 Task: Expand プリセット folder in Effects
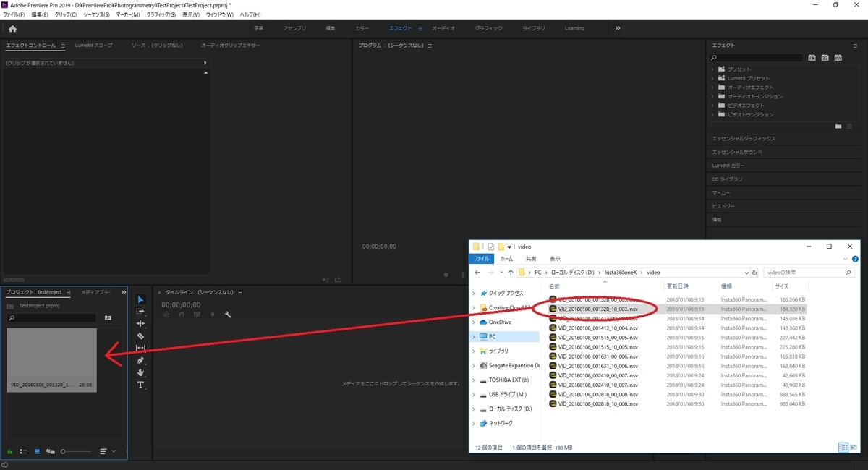tap(712, 69)
